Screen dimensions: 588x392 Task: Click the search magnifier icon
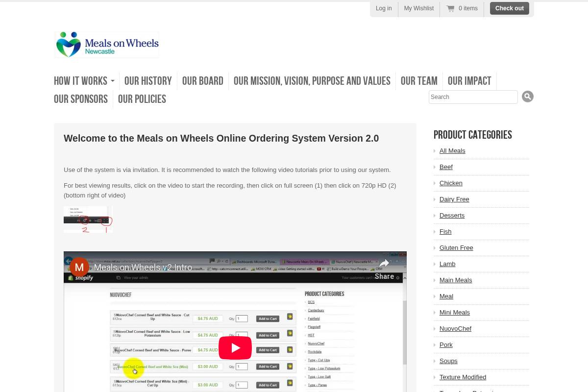[x=528, y=96]
